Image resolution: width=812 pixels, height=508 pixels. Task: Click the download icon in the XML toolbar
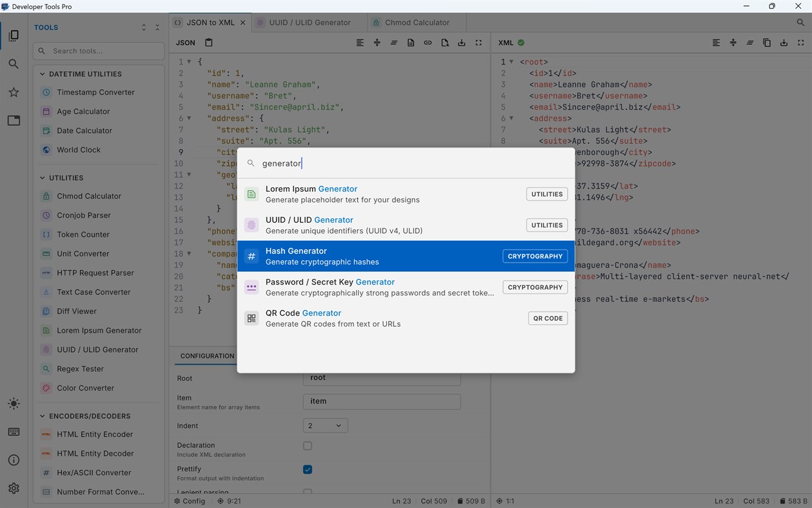click(x=784, y=43)
